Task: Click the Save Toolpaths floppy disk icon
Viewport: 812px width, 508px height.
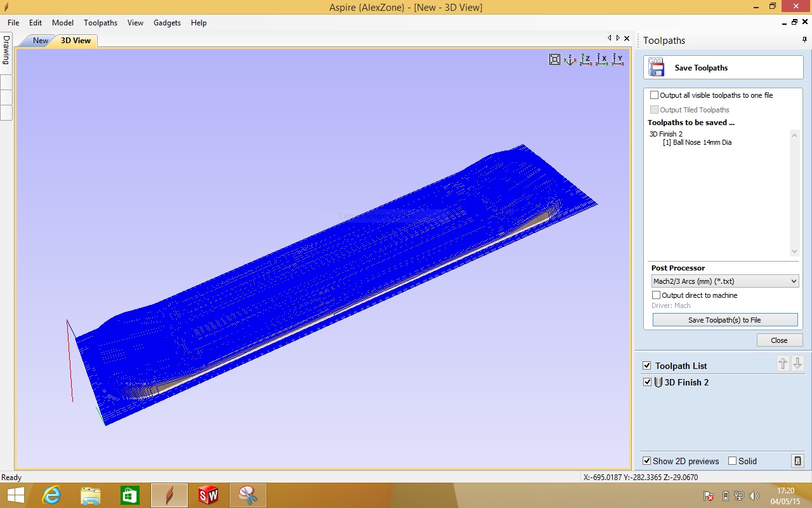Action: coord(656,67)
